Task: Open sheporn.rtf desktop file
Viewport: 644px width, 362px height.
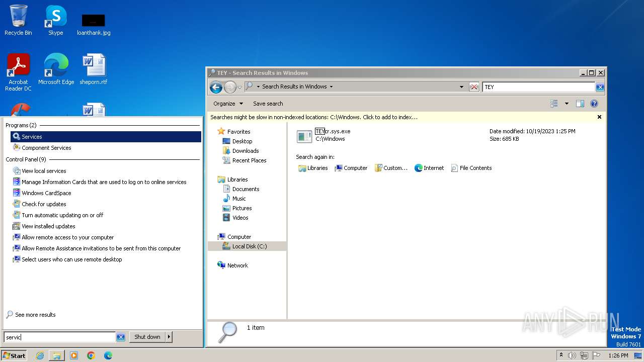Action: [x=94, y=69]
